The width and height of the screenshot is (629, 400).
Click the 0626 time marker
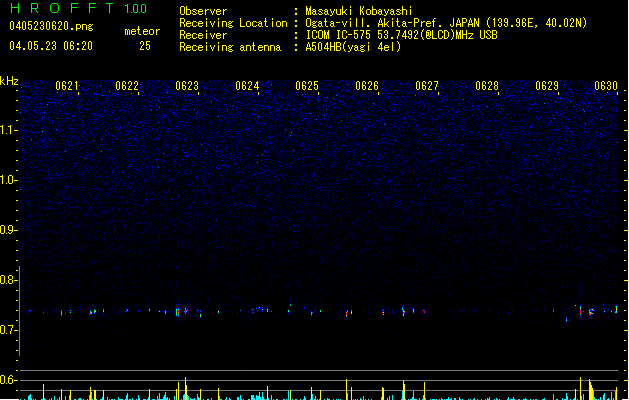click(x=367, y=86)
